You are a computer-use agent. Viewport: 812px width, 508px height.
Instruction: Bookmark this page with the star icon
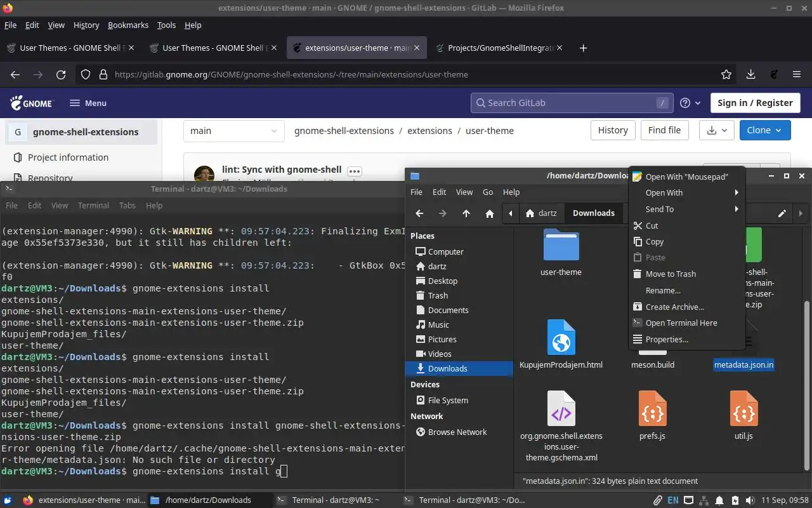pyautogui.click(x=726, y=74)
